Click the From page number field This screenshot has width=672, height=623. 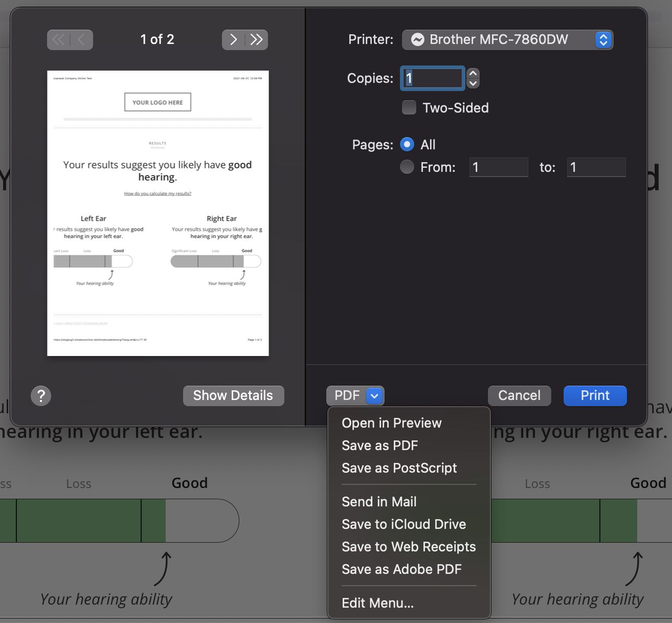coord(499,167)
